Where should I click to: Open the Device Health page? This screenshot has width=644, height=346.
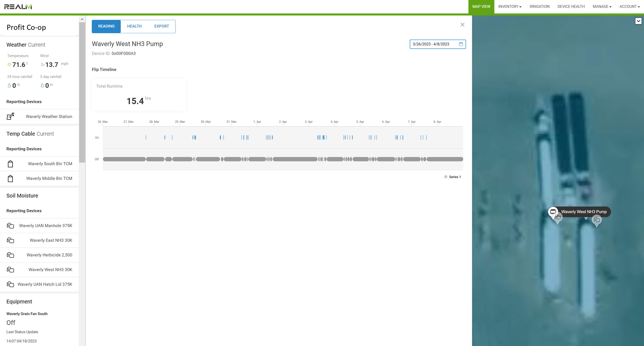(571, 7)
